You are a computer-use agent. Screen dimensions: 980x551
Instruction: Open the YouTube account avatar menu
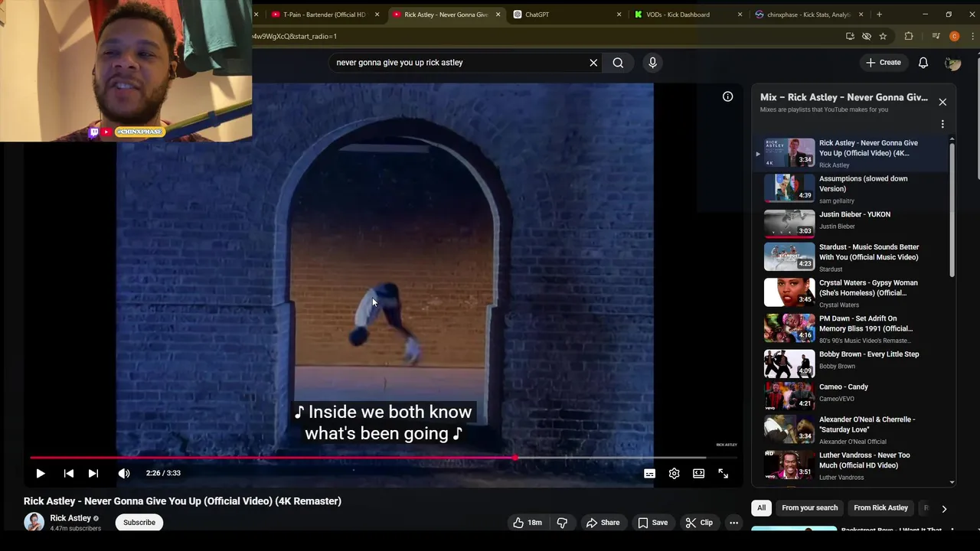click(952, 63)
